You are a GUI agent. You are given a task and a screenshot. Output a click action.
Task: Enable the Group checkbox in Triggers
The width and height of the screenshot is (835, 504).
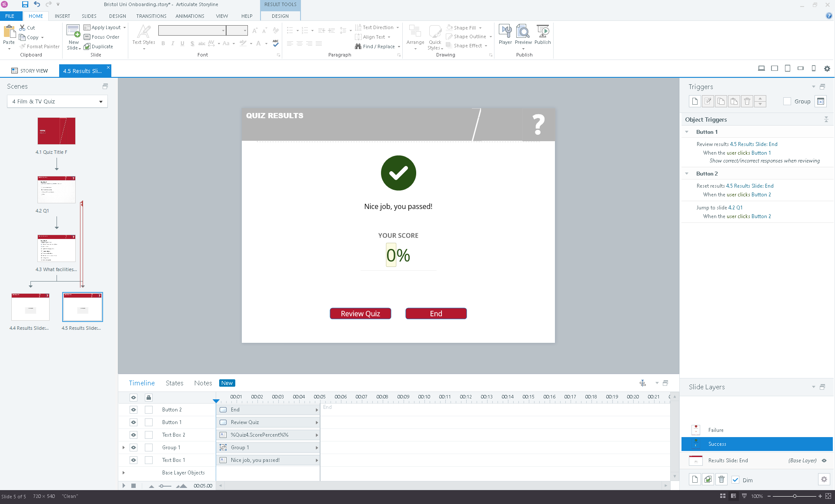coord(787,101)
